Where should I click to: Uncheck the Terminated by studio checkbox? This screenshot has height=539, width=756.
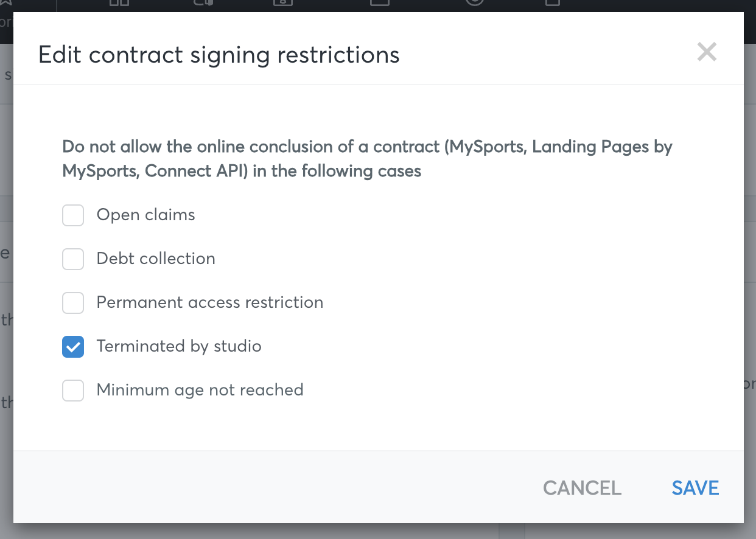[x=73, y=346]
